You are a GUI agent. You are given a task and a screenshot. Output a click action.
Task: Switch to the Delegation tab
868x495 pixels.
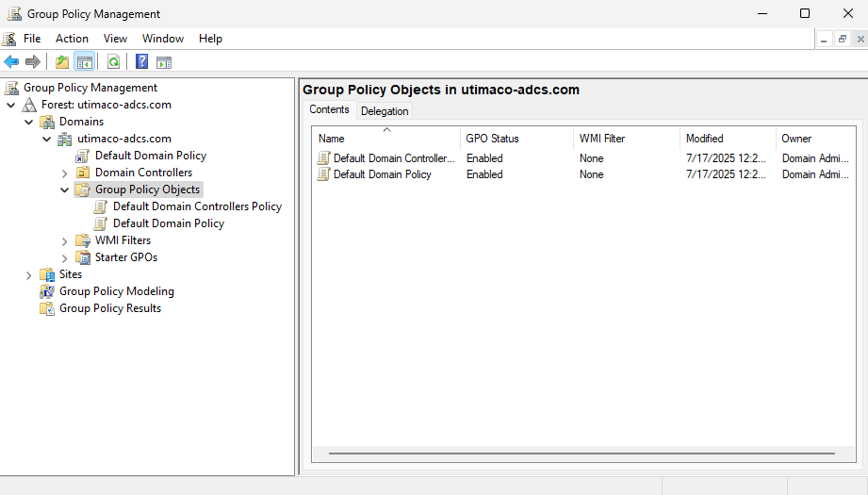[385, 111]
